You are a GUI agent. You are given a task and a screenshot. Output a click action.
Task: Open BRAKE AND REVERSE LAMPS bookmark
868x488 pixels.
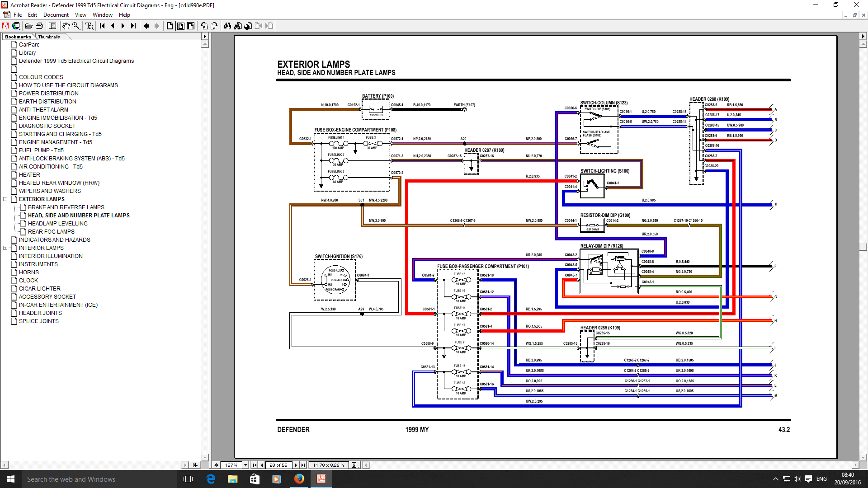coord(66,207)
